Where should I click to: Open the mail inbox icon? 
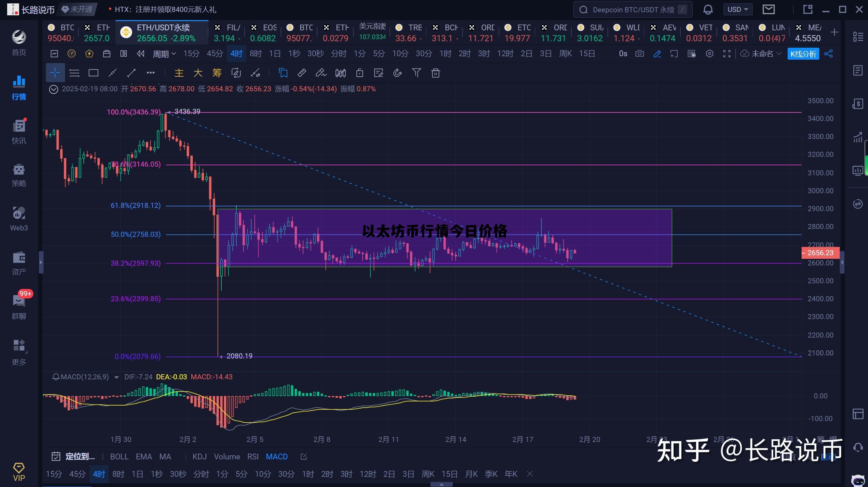[x=768, y=9]
